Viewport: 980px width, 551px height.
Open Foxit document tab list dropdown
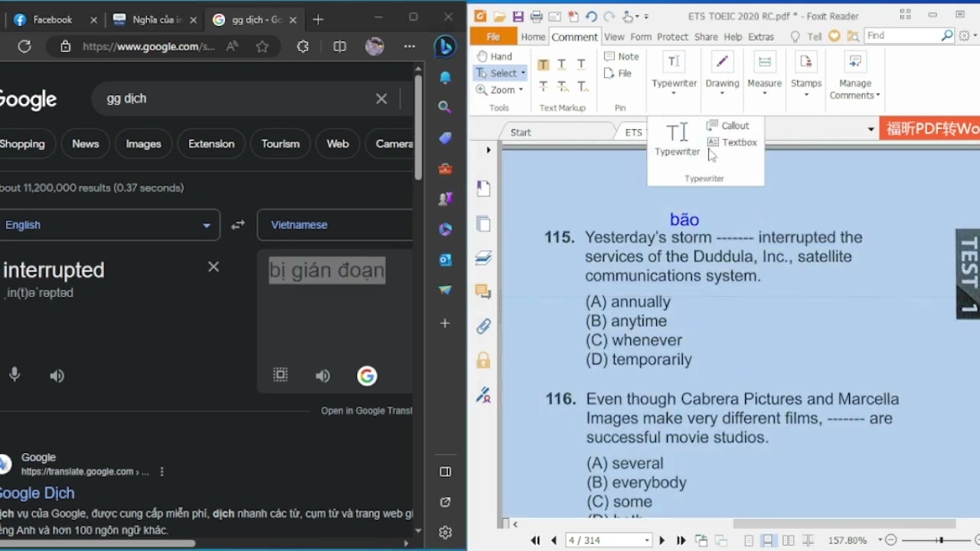pyautogui.click(x=871, y=129)
